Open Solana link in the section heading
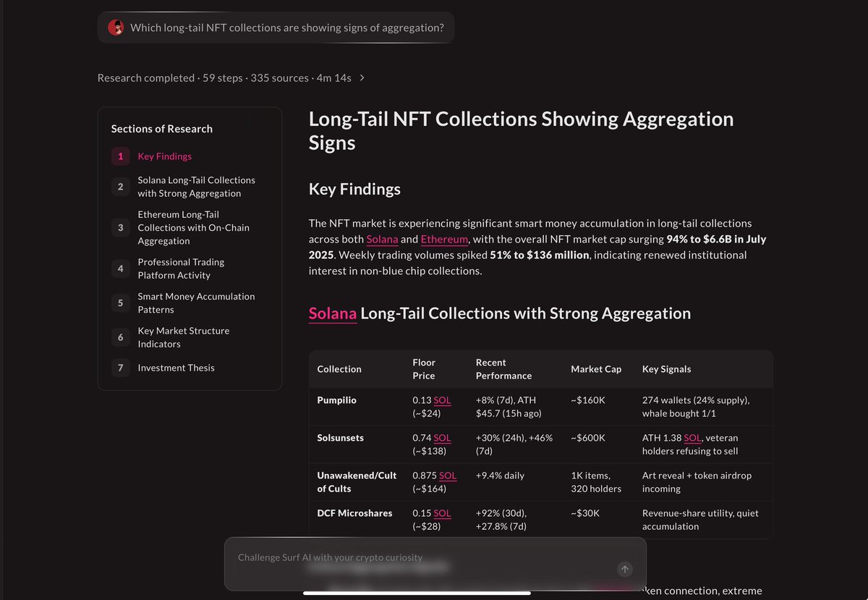 pos(333,313)
